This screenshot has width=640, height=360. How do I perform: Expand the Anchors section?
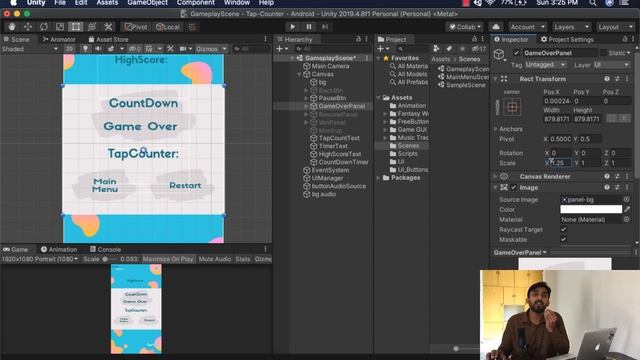[x=496, y=129]
